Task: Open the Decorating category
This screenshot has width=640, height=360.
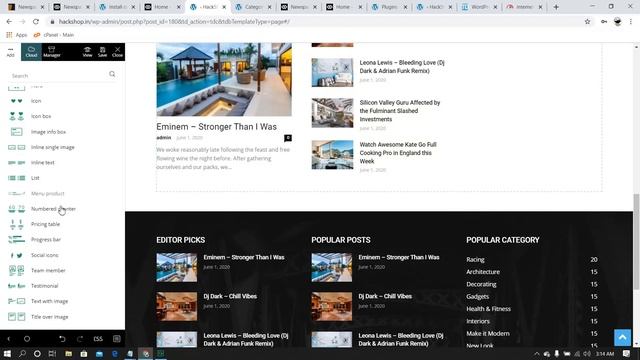Action: [481, 284]
